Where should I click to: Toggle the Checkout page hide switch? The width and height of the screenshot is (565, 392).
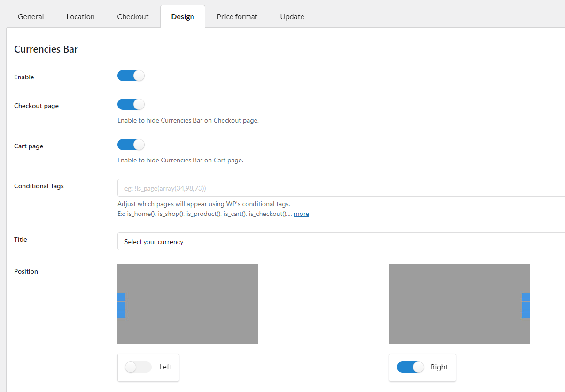click(131, 104)
